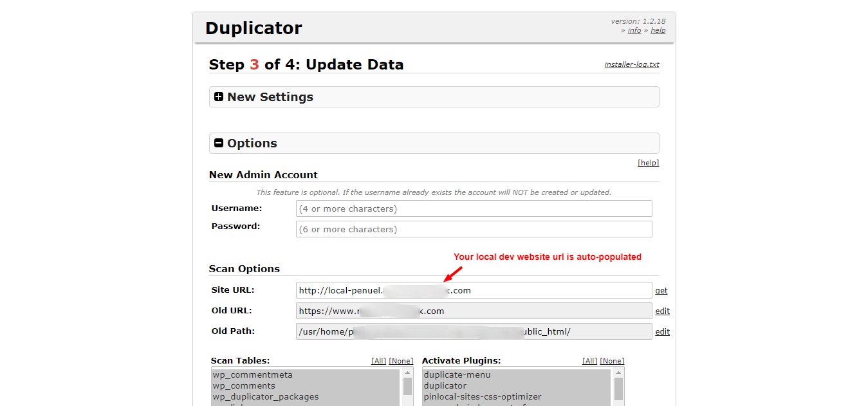868x406 pixels.
Task: Select [None] for Activate Plugins
Action: point(612,361)
